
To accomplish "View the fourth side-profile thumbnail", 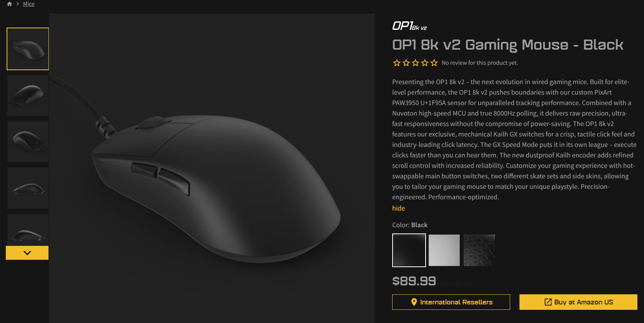I will [28, 188].
